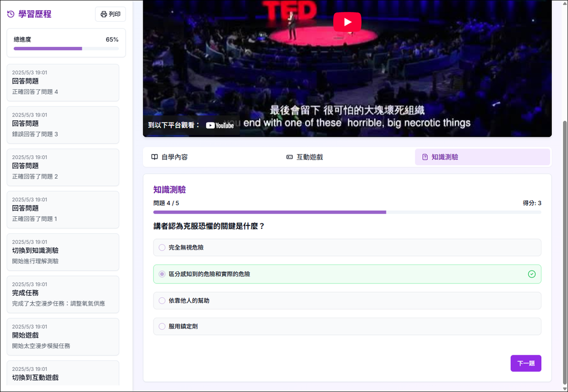
Task: Open history entry 切換到知識測驗
Action: point(63,252)
